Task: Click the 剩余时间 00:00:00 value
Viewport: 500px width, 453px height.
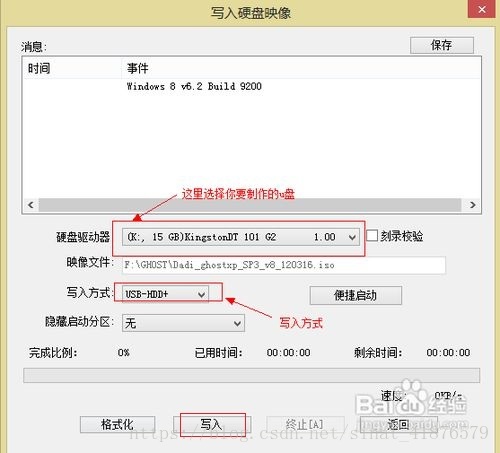Action: coord(448,352)
